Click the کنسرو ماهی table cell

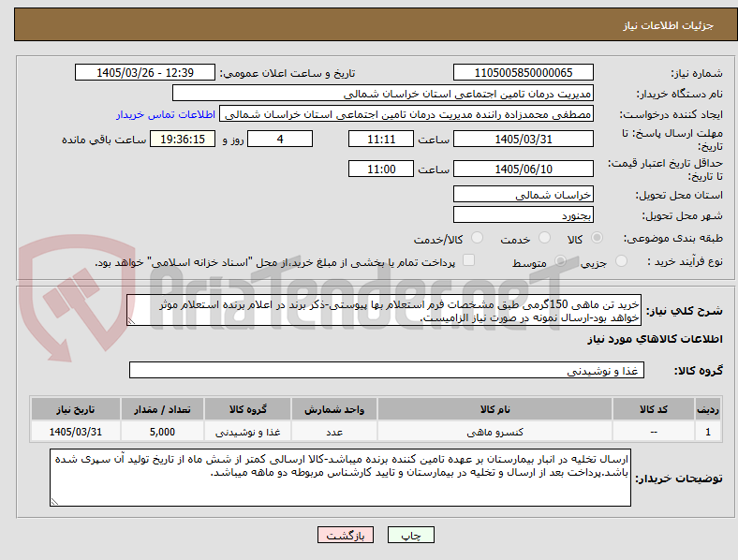pos(494,432)
